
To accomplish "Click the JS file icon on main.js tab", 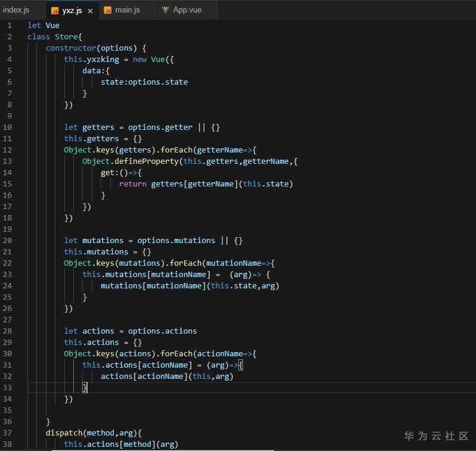I will 107,10.
